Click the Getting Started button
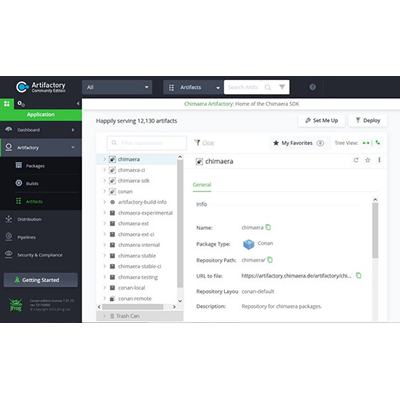 pyautogui.click(x=40, y=280)
